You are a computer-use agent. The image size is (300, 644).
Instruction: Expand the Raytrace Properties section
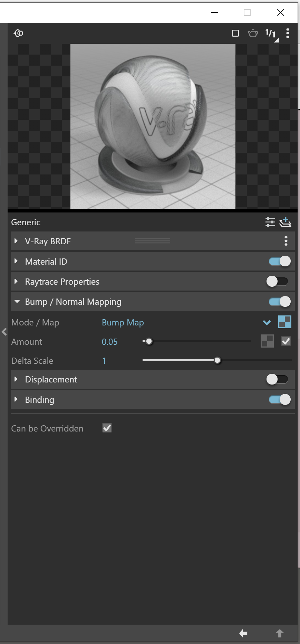click(x=16, y=282)
